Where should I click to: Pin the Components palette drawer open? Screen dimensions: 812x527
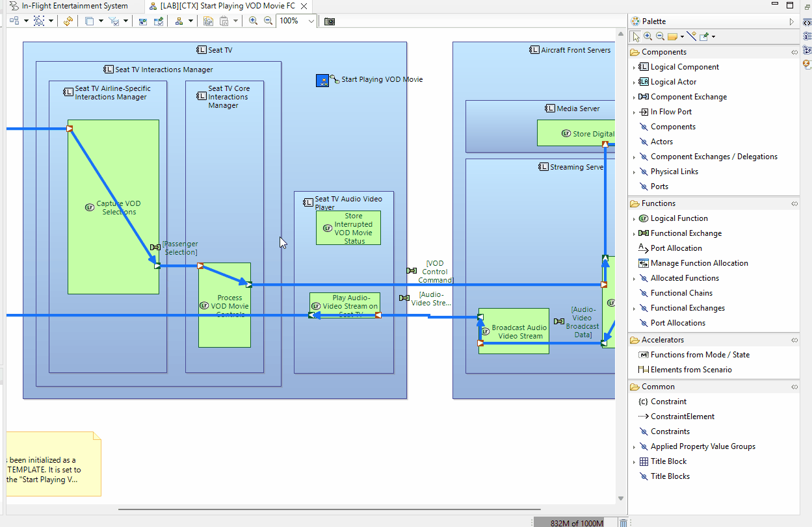(794, 52)
